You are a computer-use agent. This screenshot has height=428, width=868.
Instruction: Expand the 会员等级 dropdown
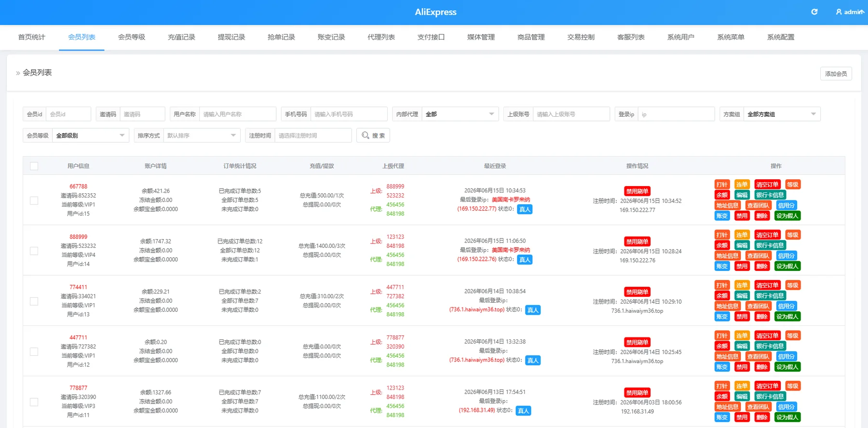(91, 135)
